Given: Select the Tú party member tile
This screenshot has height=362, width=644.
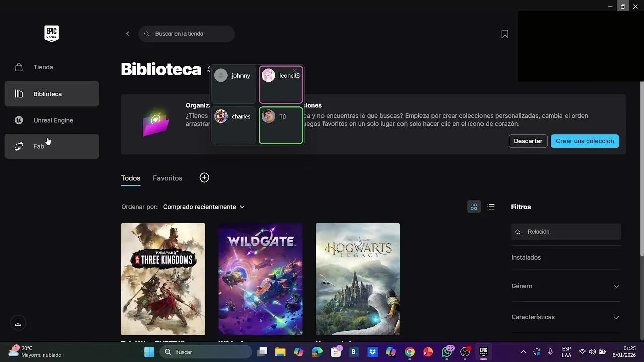Looking at the screenshot, I should (281, 125).
